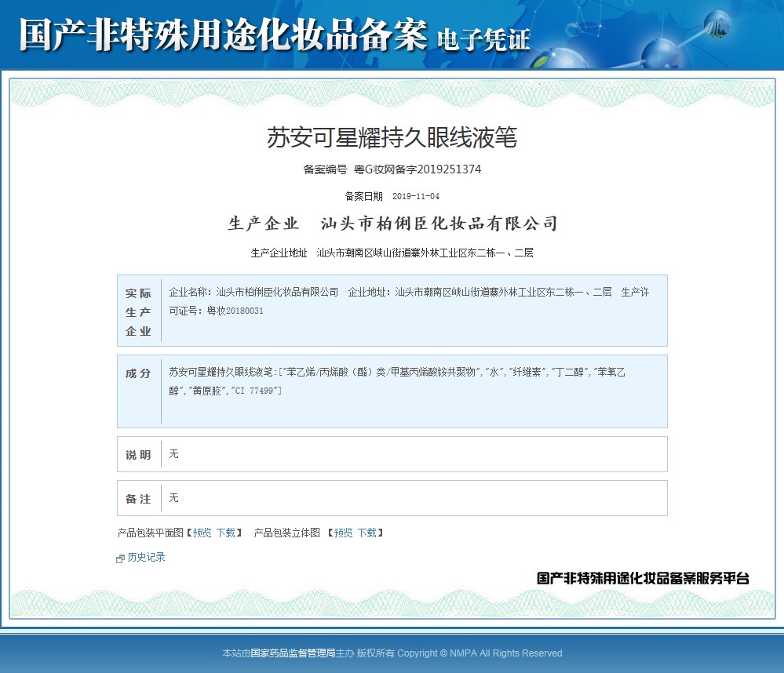This screenshot has height=673, width=784.
Task: Click the 产品包装立体图 label
Action: (287, 533)
